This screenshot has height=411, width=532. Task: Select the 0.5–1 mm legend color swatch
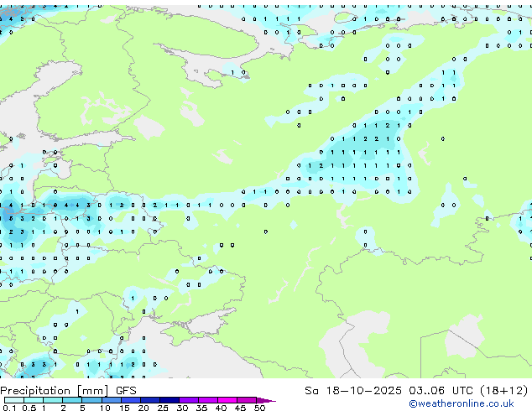[34, 400]
